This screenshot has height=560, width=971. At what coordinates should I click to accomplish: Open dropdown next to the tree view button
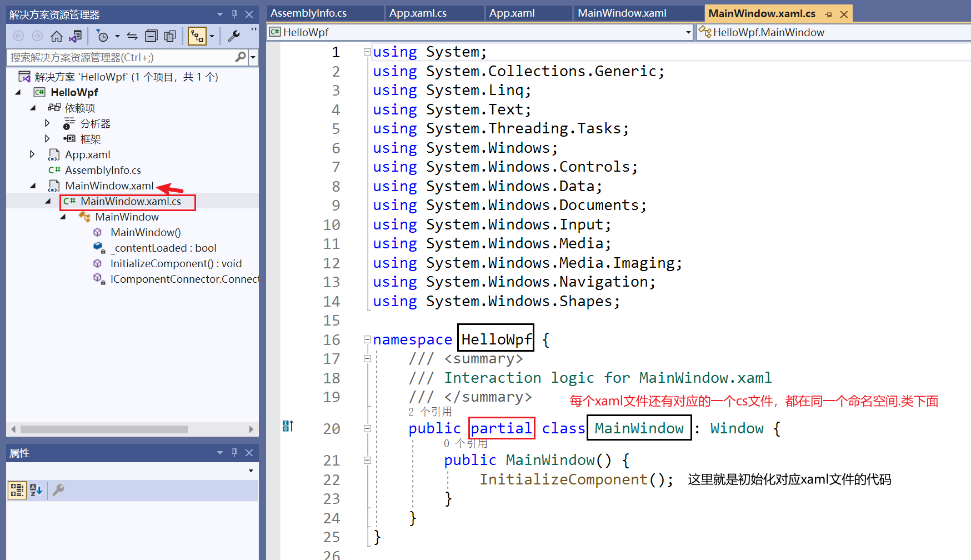tap(212, 37)
